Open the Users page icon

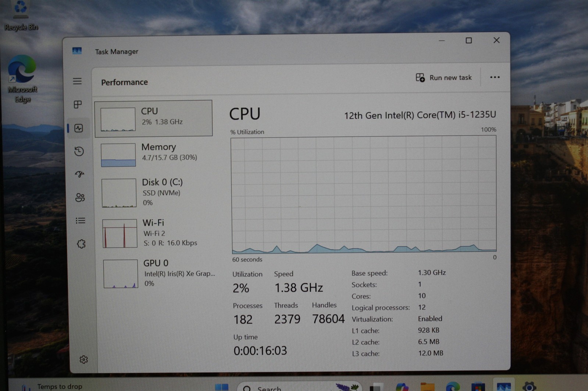pyautogui.click(x=80, y=197)
